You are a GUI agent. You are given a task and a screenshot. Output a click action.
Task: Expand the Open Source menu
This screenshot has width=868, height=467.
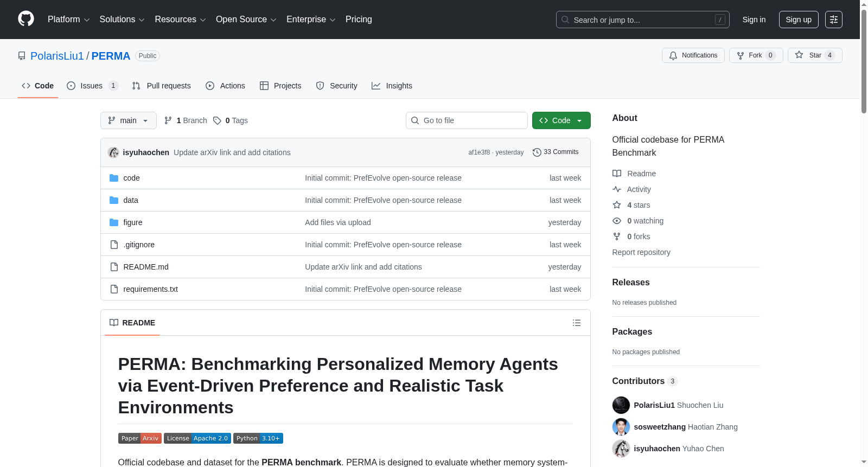point(246,20)
